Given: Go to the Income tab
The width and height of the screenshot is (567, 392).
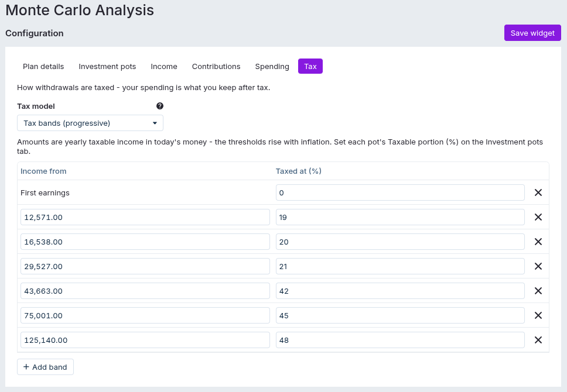Looking at the screenshot, I should 164,67.
